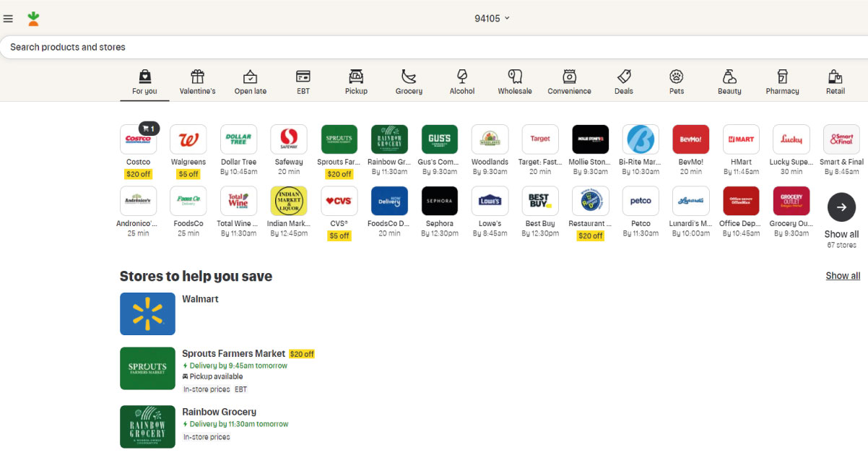Image resolution: width=868 pixels, height=458 pixels.
Task: Go to the Deals category tab
Action: click(623, 82)
